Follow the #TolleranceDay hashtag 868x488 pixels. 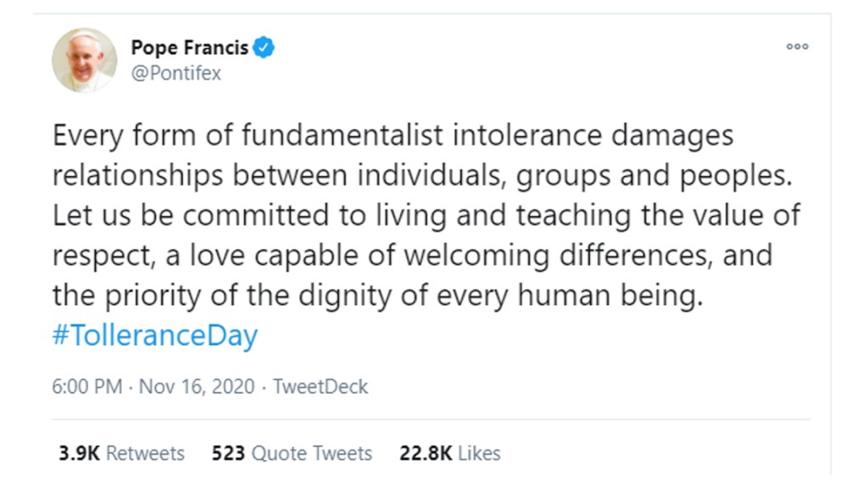pos(155,335)
